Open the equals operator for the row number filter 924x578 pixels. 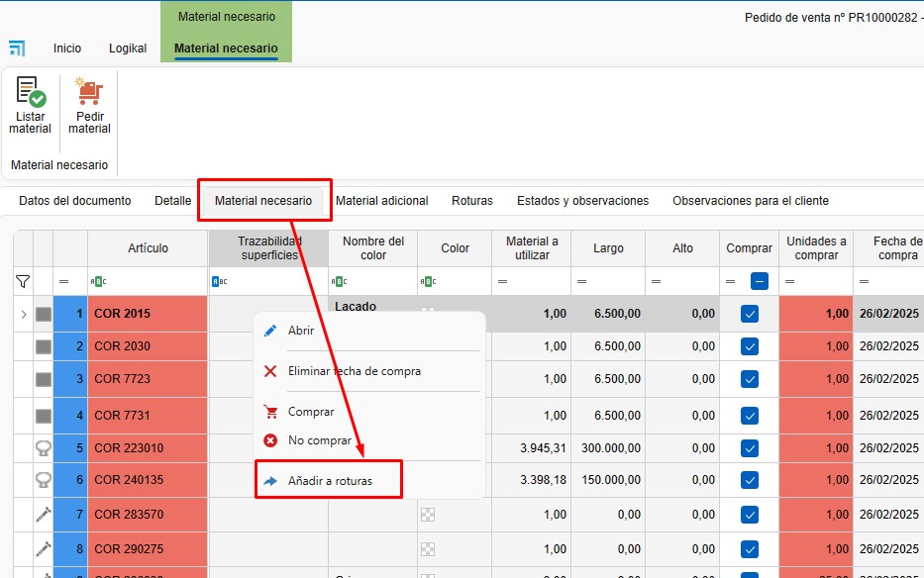63,282
